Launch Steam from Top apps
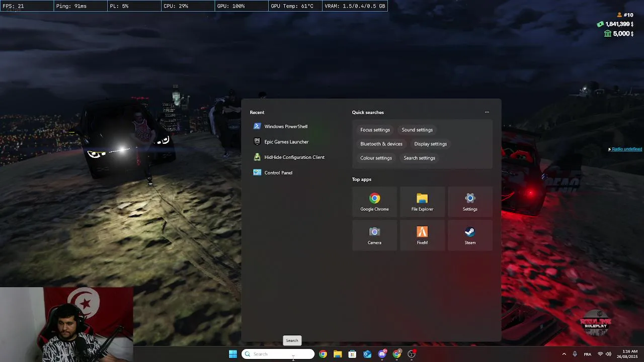 tap(470, 236)
